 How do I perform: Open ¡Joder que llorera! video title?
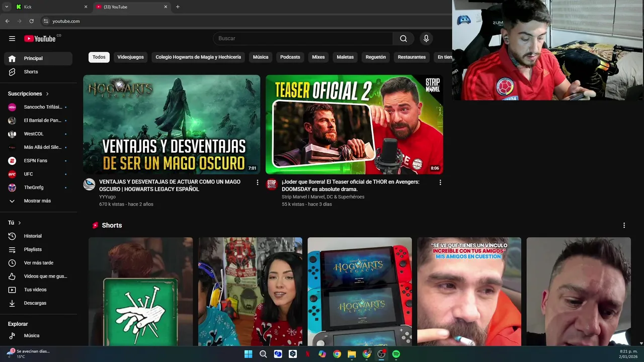pyautogui.click(x=350, y=186)
